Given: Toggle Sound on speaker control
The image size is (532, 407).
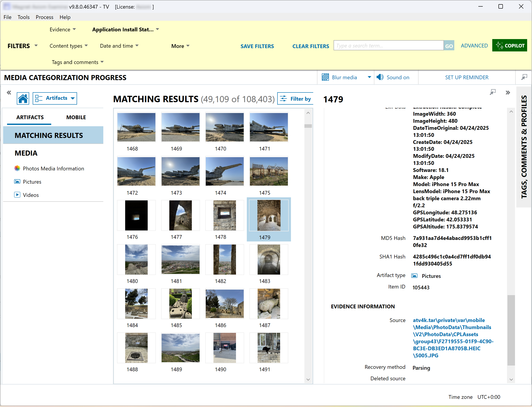Looking at the screenshot, I should [x=393, y=77].
